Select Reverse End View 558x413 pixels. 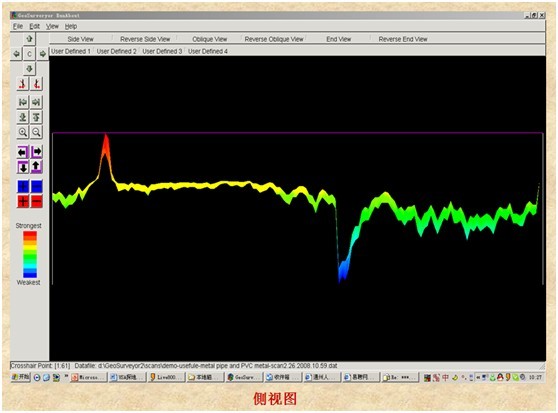pos(403,39)
